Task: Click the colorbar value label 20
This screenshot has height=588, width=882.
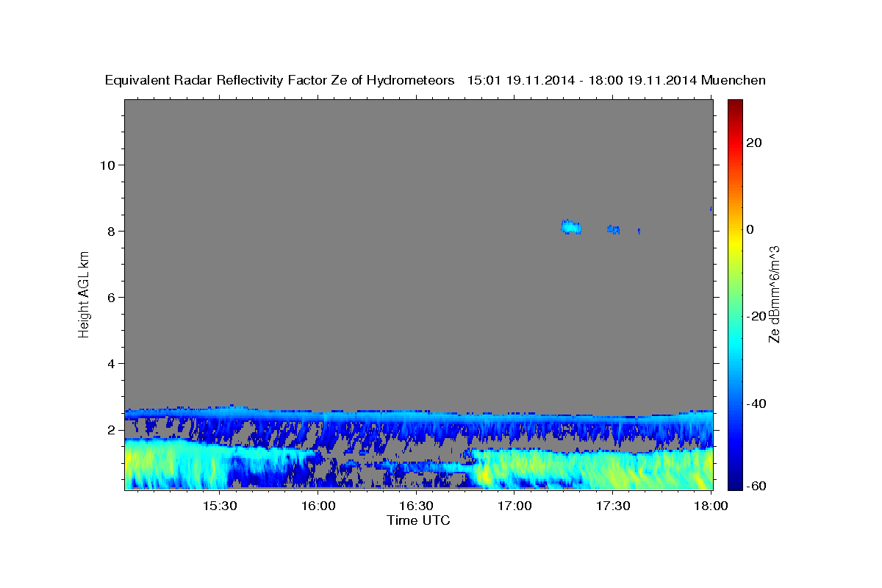Action: (754, 143)
